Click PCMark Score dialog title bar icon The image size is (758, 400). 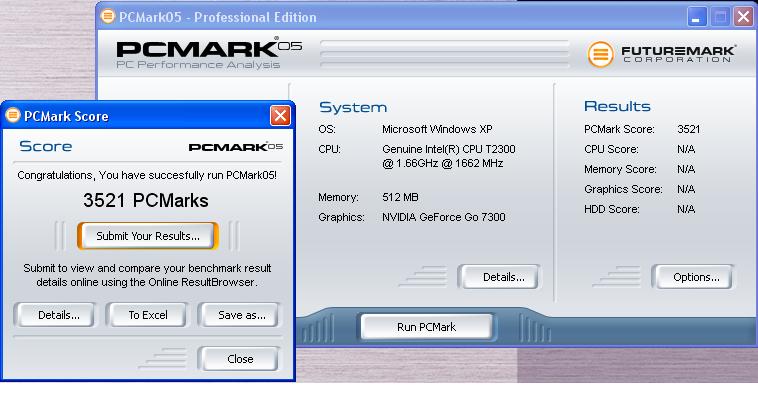coord(13,115)
